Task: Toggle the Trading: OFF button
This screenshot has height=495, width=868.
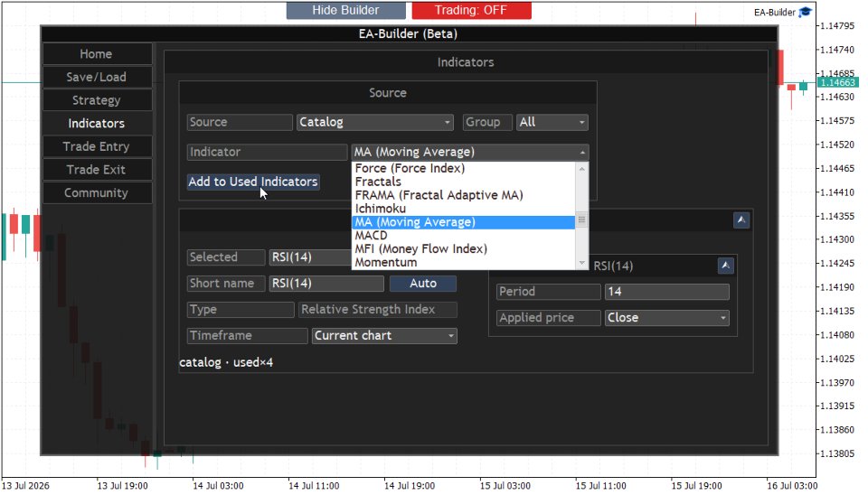Action: 471,10
